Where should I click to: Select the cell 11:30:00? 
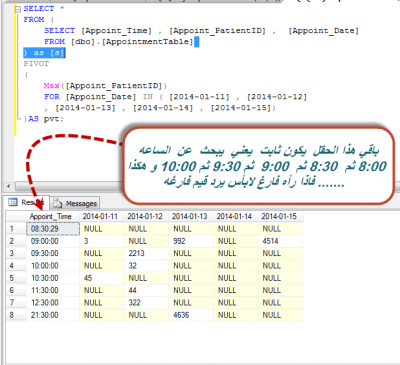(53, 291)
